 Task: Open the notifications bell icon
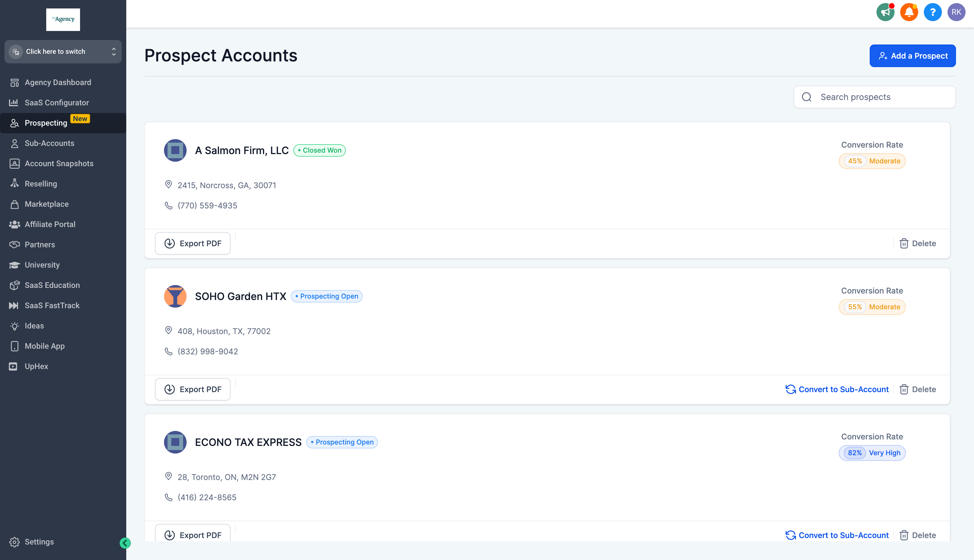(909, 12)
